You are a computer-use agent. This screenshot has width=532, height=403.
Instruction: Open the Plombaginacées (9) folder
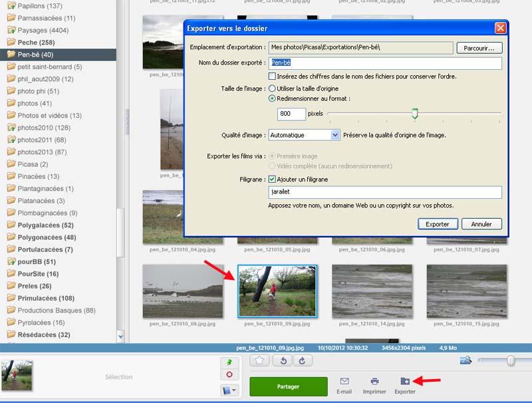[x=47, y=213]
